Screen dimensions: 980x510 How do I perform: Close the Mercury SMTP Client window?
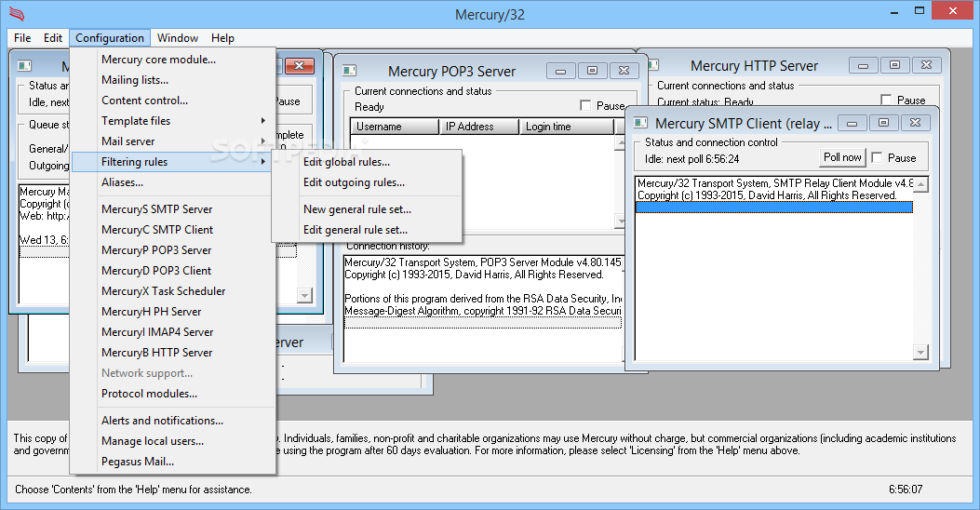point(915,123)
